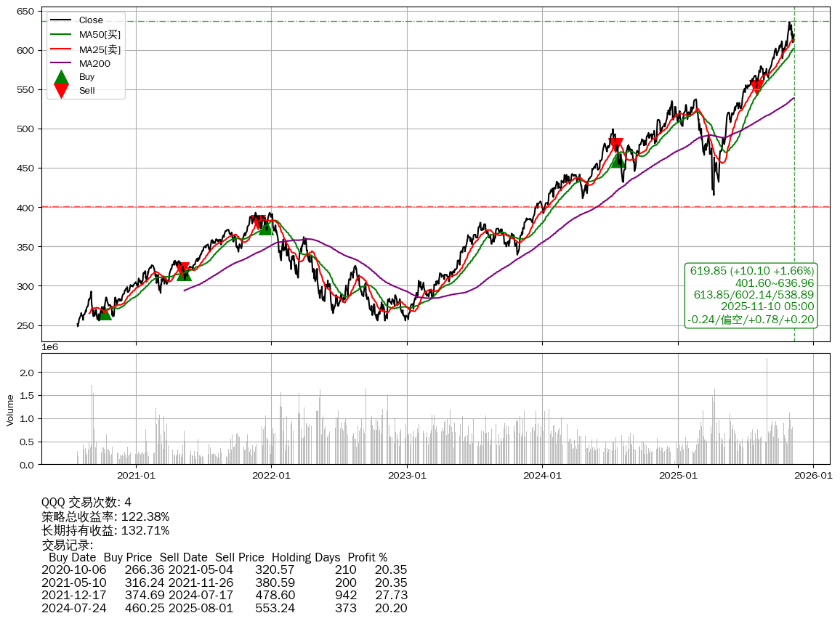Click the green Buy triangle legend icon
840x621 pixels.
tap(62, 77)
